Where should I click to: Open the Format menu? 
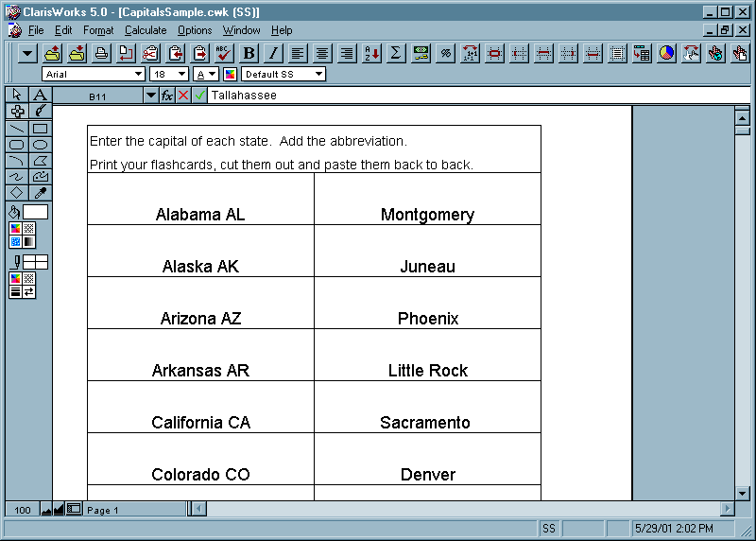coord(98,30)
